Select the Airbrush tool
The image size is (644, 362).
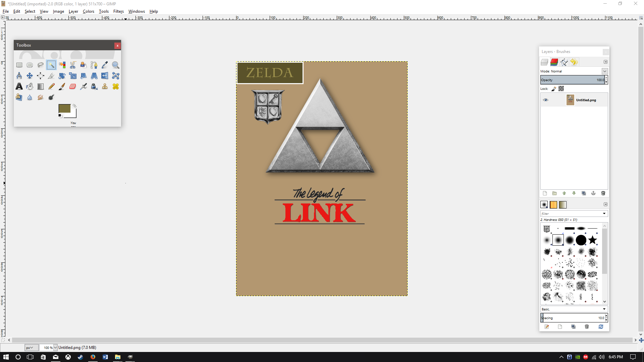point(84,86)
